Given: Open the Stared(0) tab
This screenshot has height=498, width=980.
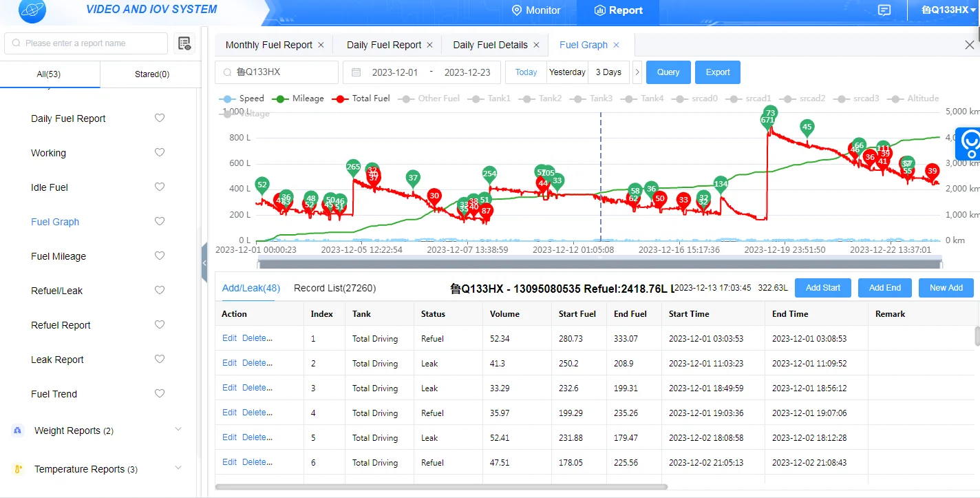Looking at the screenshot, I should point(151,74).
